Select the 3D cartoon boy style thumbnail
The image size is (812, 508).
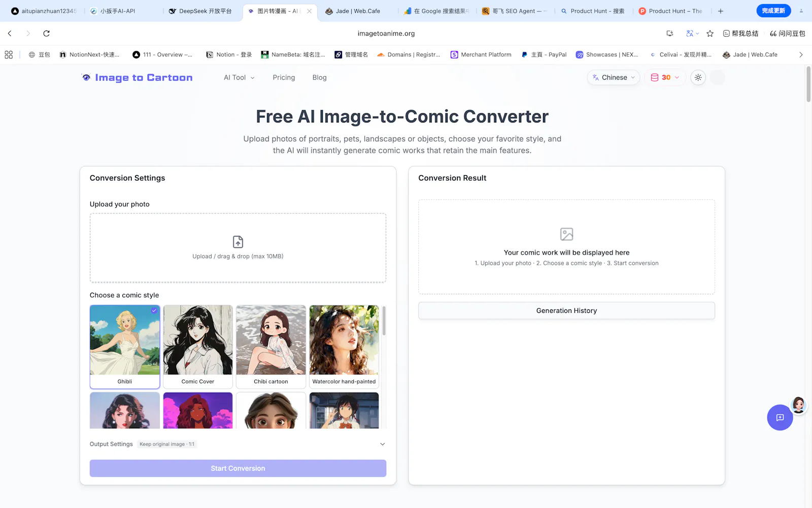tap(271, 410)
